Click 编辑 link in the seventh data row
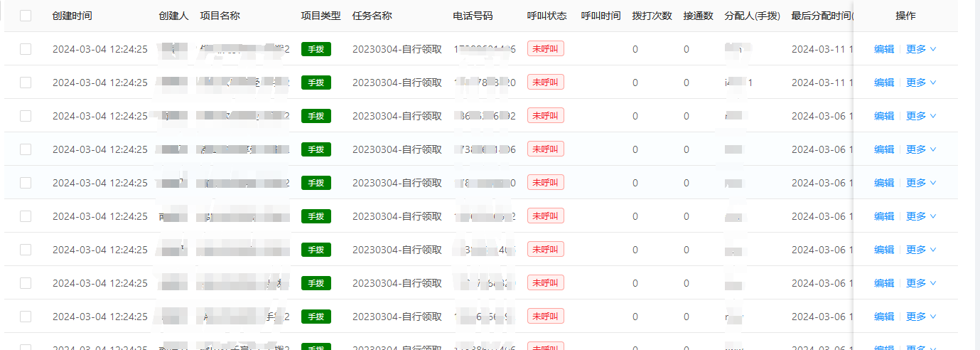This screenshot has width=980, height=350. point(884,250)
